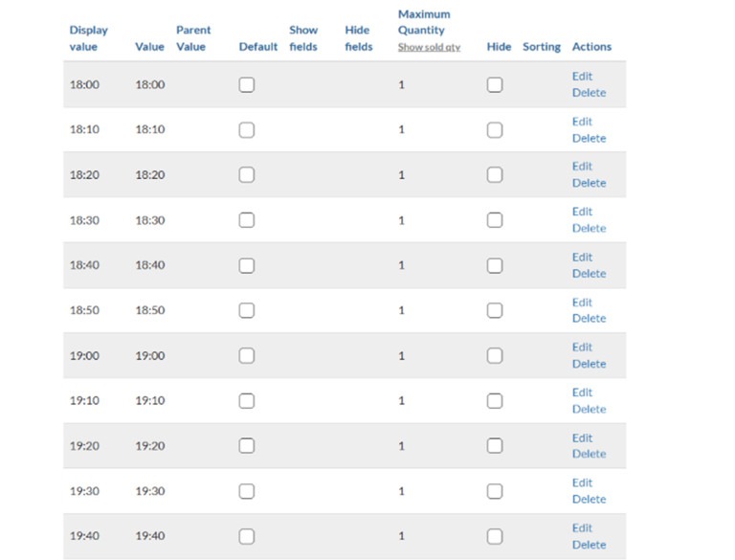Click the Show sold qty link
Screen dimensions: 735x560
click(430, 47)
